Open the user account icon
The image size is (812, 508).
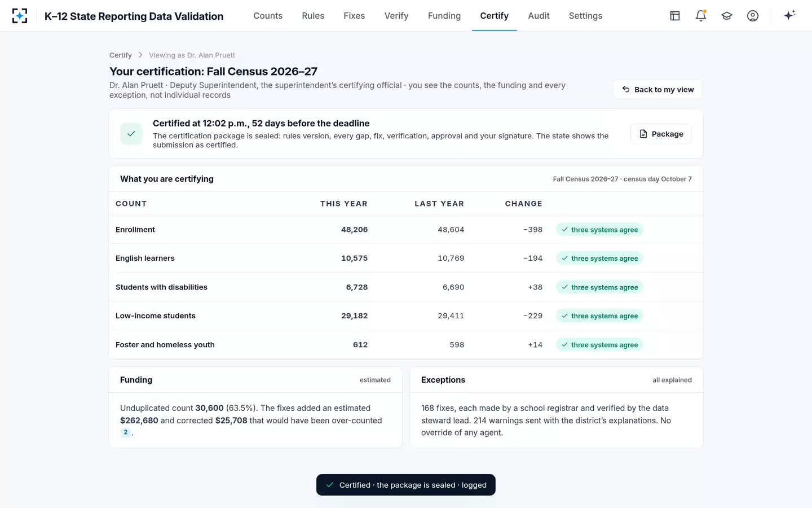pyautogui.click(x=753, y=16)
